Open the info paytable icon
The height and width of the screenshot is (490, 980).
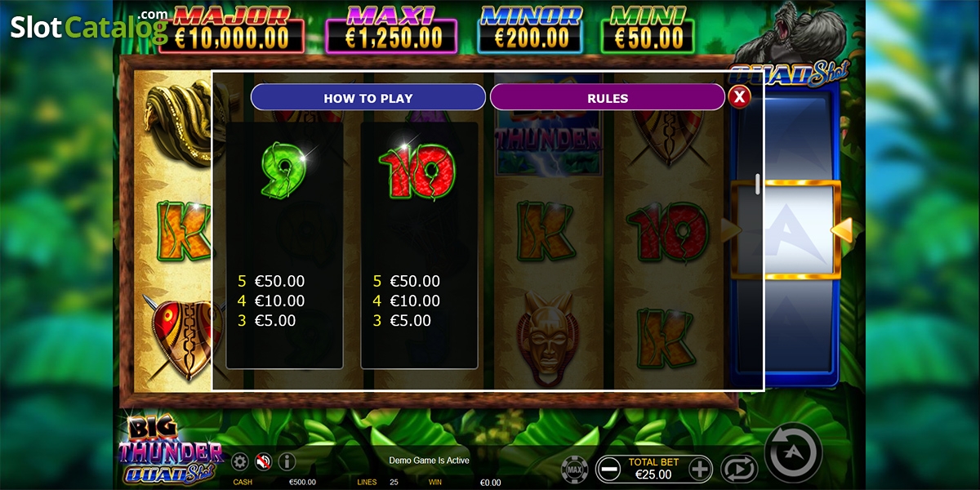287,462
